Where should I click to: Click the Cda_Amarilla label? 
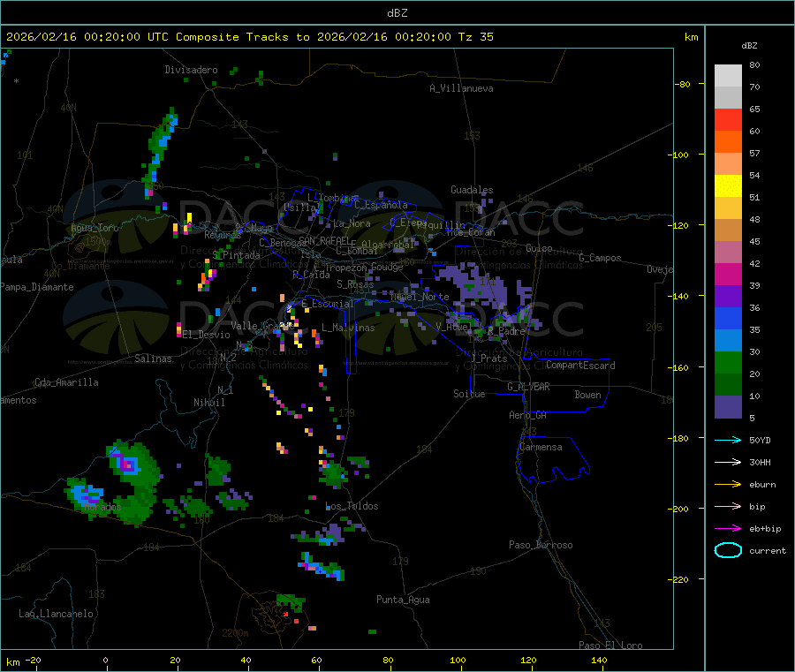(66, 382)
